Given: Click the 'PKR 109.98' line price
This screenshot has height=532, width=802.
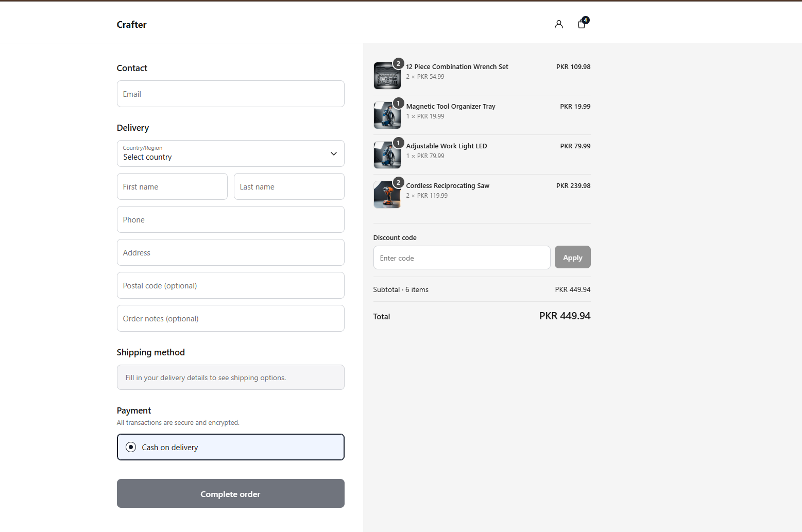Looking at the screenshot, I should click(x=573, y=67).
